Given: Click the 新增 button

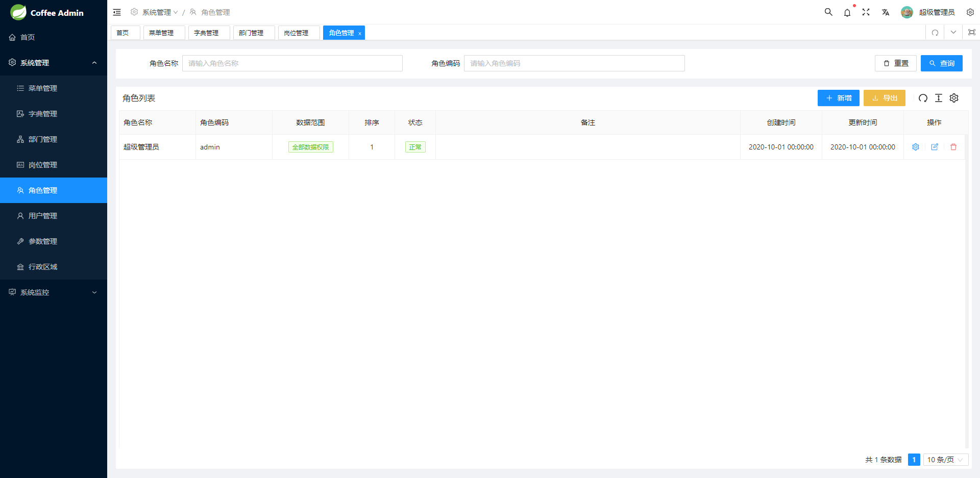Looking at the screenshot, I should (838, 98).
